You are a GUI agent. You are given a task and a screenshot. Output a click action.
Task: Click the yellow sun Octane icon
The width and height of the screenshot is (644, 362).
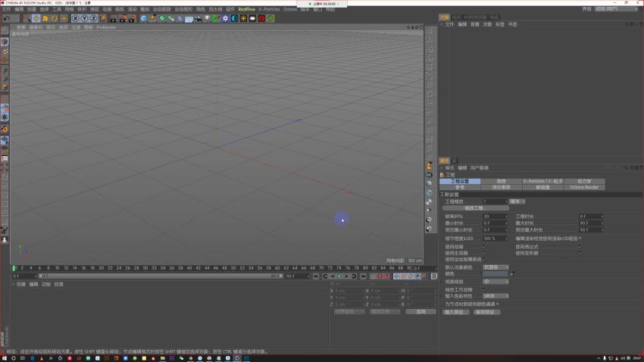pyautogui.click(x=243, y=18)
